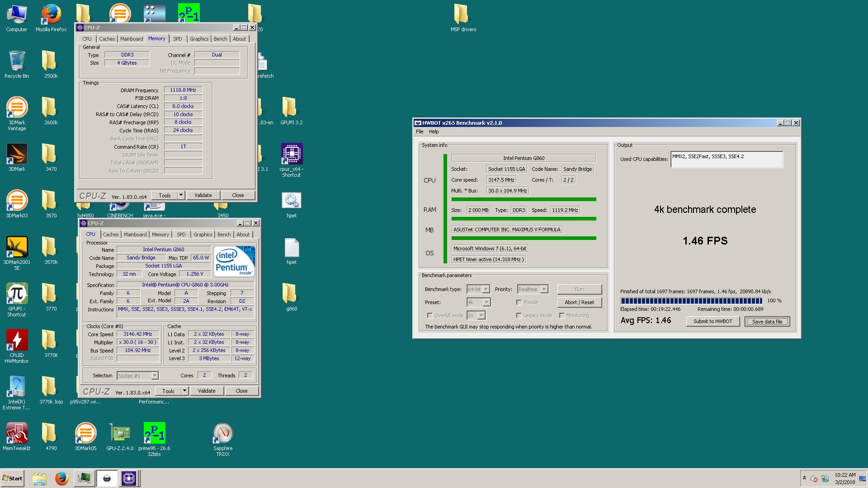Expand the Tools arrow in the Memory CPU-Z window

(181, 195)
